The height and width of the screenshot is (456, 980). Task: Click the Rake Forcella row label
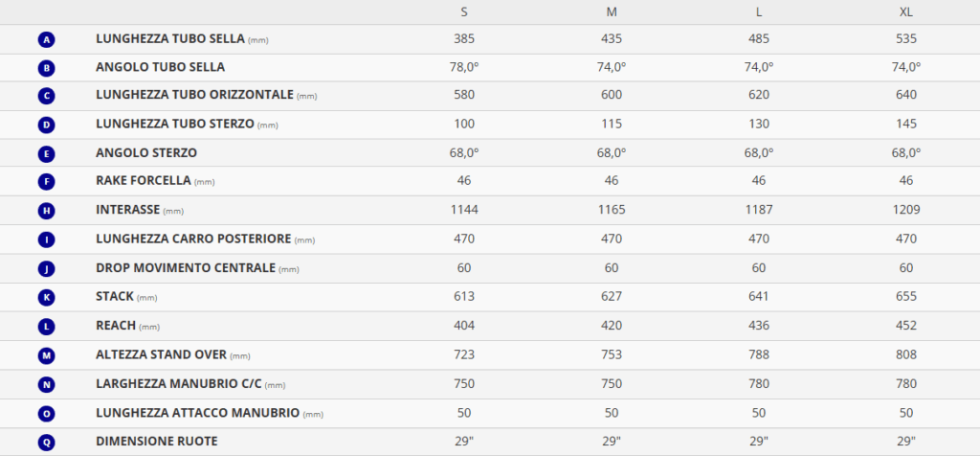click(x=144, y=181)
